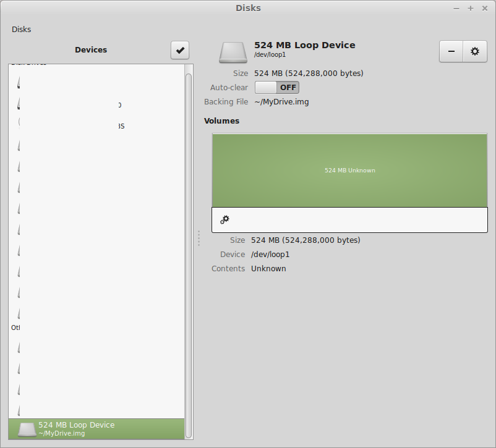Click the dotted pane divider handle
This screenshot has height=448, width=496.
tap(199, 238)
